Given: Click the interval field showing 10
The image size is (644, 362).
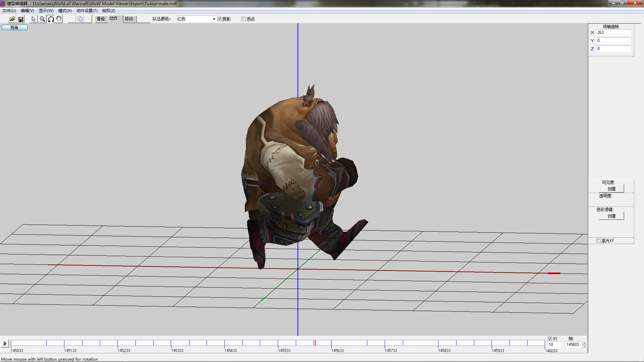Looking at the screenshot, I should (554, 345).
